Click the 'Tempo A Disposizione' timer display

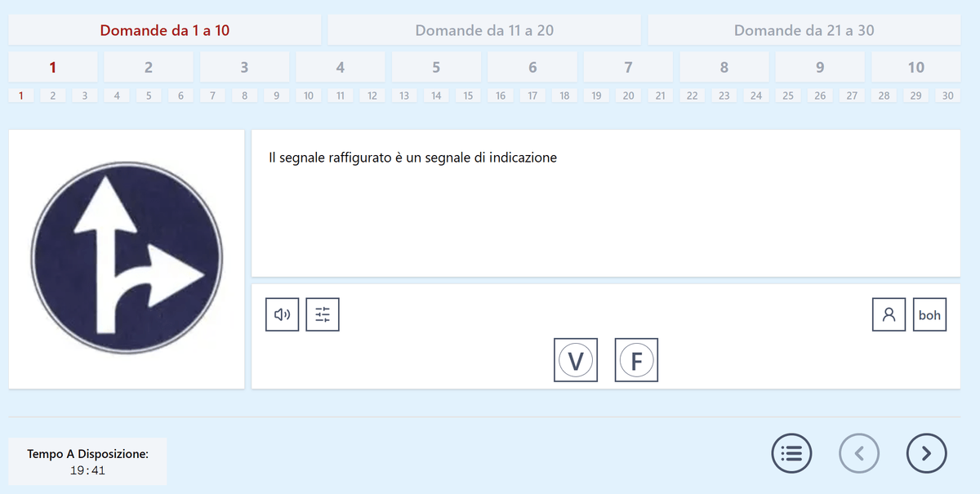tap(86, 461)
